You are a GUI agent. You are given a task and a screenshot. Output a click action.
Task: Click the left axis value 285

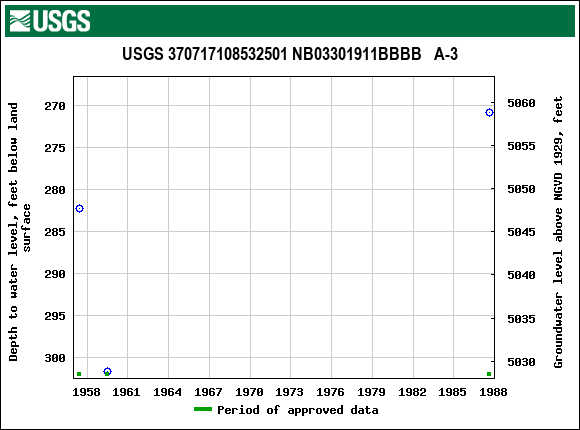pyautogui.click(x=55, y=232)
